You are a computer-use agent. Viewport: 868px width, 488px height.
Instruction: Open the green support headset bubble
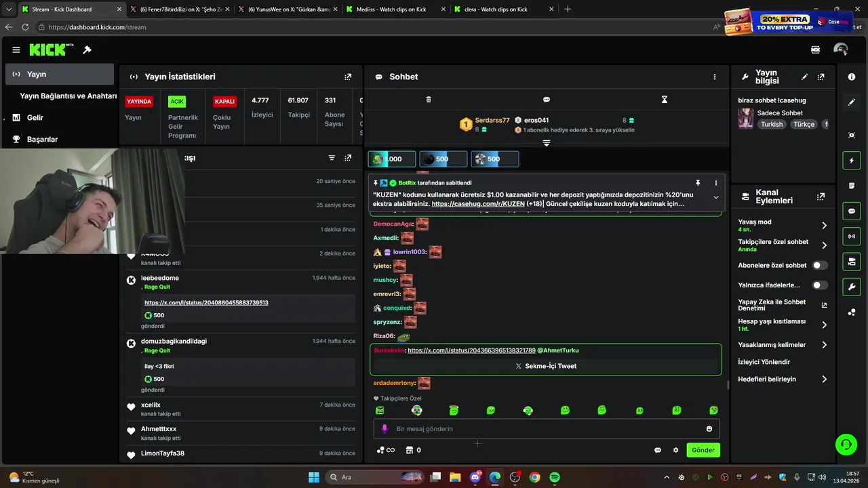click(846, 445)
